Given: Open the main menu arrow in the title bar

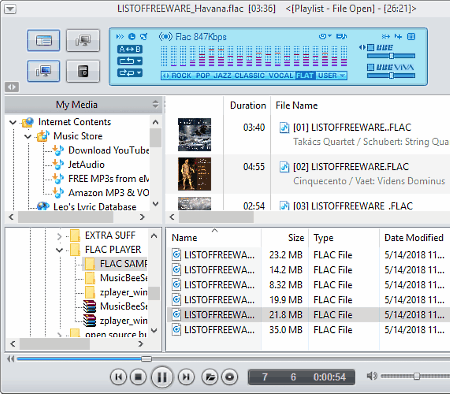Looking at the screenshot, I should (10, 8).
